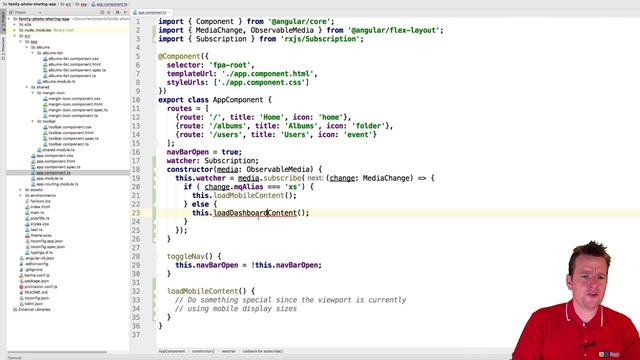The image size is (640, 360).
Task: Click the favicon.ico file icon
Action: tap(27, 201)
